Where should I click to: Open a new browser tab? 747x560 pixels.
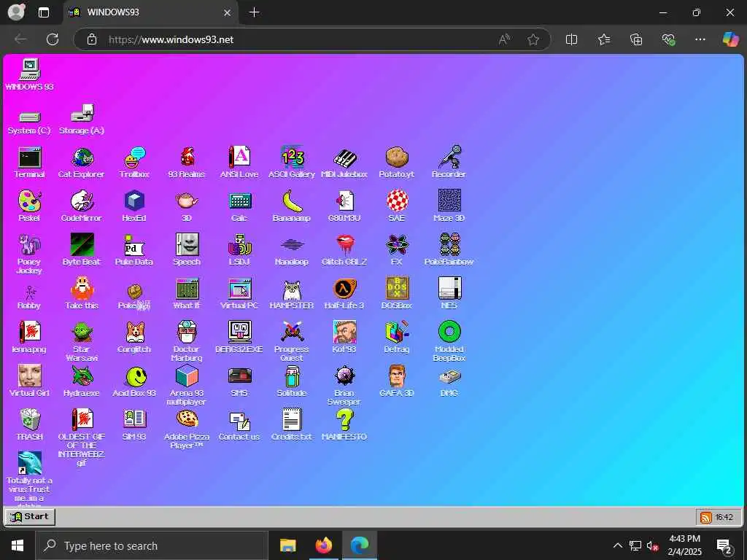tap(255, 12)
